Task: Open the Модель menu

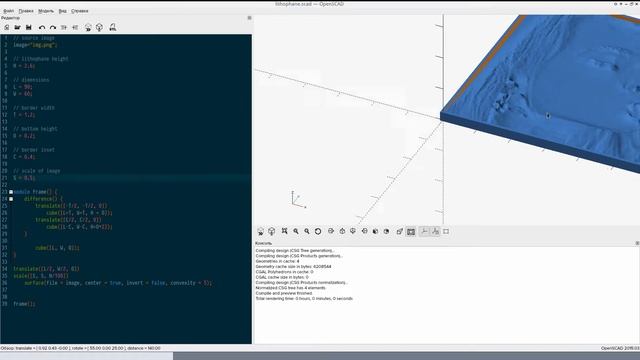Action: pyautogui.click(x=46, y=11)
